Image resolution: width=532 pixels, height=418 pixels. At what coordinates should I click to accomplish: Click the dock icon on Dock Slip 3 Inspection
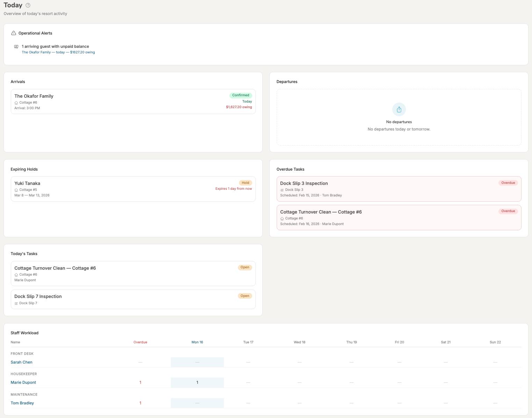pyautogui.click(x=282, y=190)
